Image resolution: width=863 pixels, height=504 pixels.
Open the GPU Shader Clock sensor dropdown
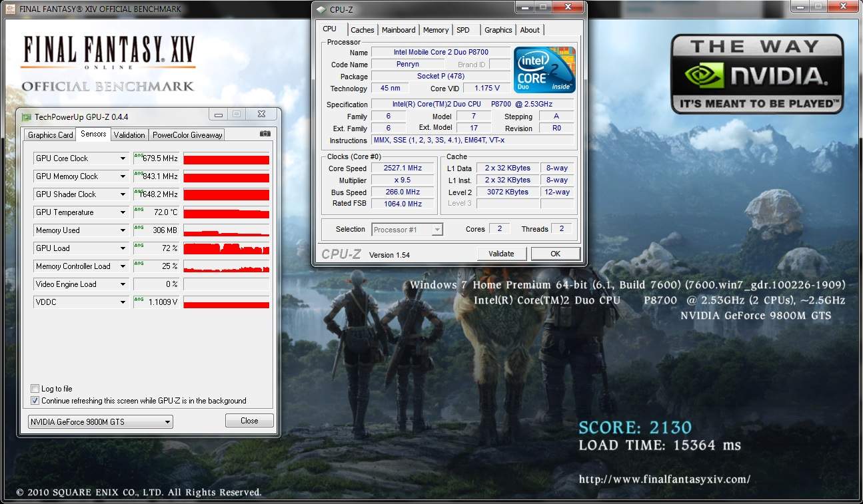point(123,194)
